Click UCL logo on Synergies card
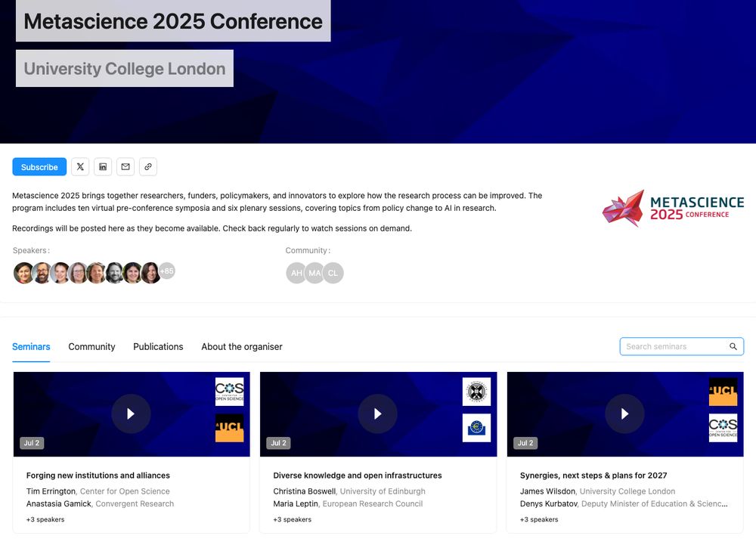Image resolution: width=756 pixels, height=542 pixels. [723, 392]
